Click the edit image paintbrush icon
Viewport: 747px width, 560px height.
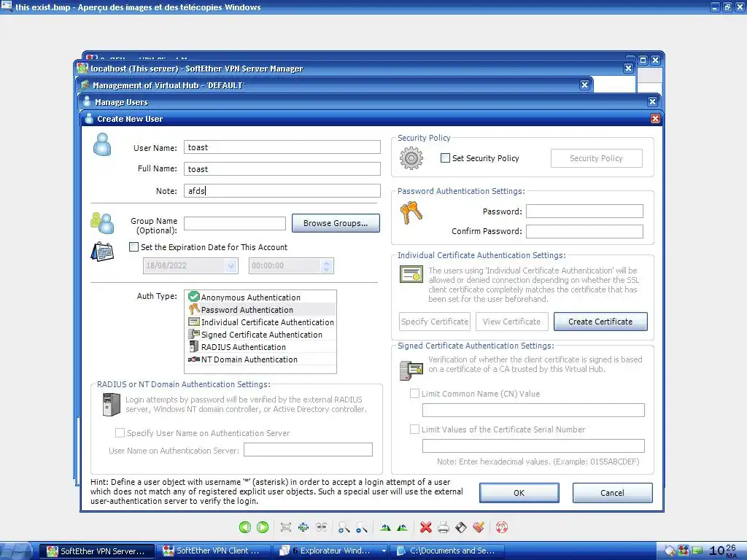coord(479,527)
